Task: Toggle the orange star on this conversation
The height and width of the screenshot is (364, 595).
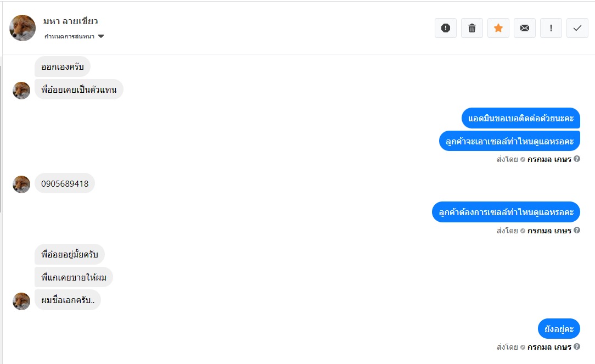Action: click(498, 28)
